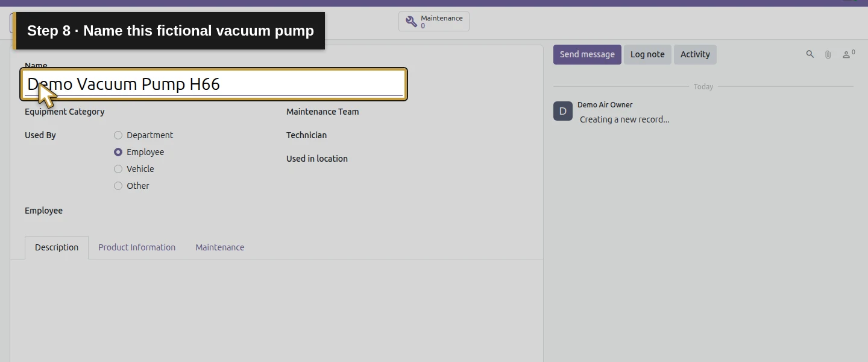This screenshot has width=868, height=362.
Task: Click the chatter search magnifier icon
Action: coord(810,54)
